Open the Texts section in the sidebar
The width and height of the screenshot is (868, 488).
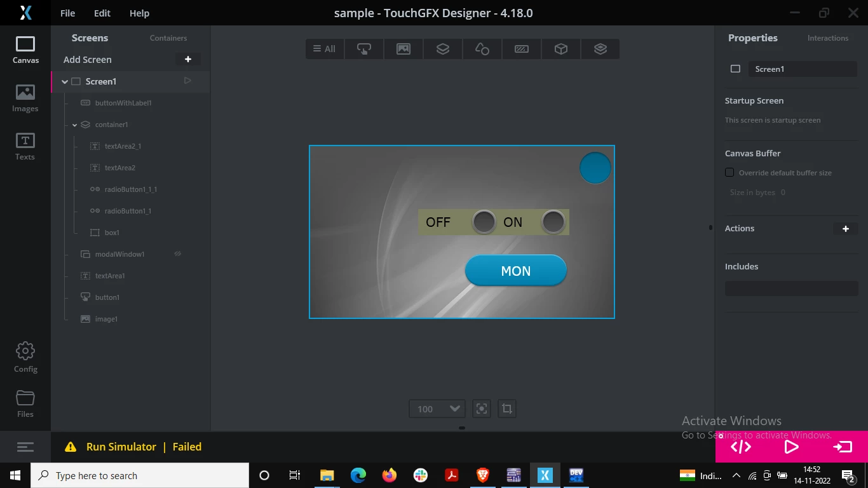(25, 147)
